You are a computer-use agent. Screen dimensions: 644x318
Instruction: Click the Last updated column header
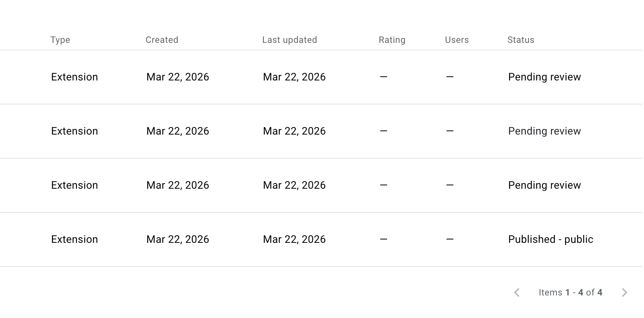(289, 40)
